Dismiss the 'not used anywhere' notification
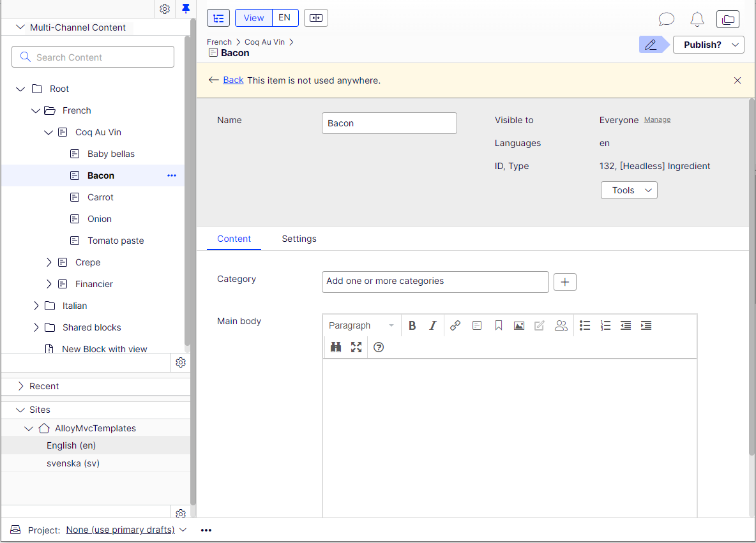 tap(737, 80)
